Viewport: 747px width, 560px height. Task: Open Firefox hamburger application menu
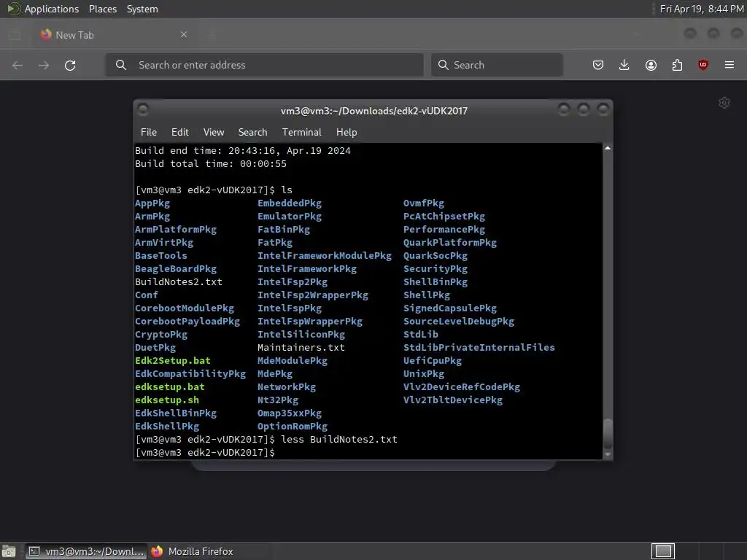pos(729,65)
